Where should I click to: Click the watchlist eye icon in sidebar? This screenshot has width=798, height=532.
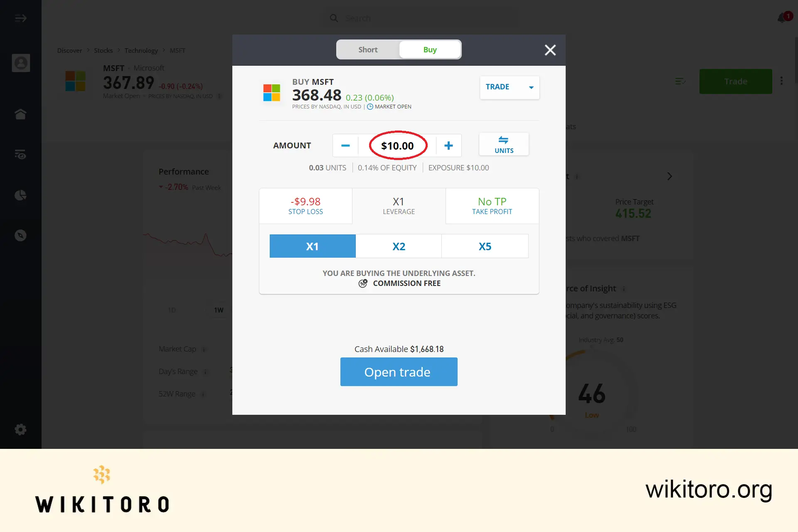21,154
